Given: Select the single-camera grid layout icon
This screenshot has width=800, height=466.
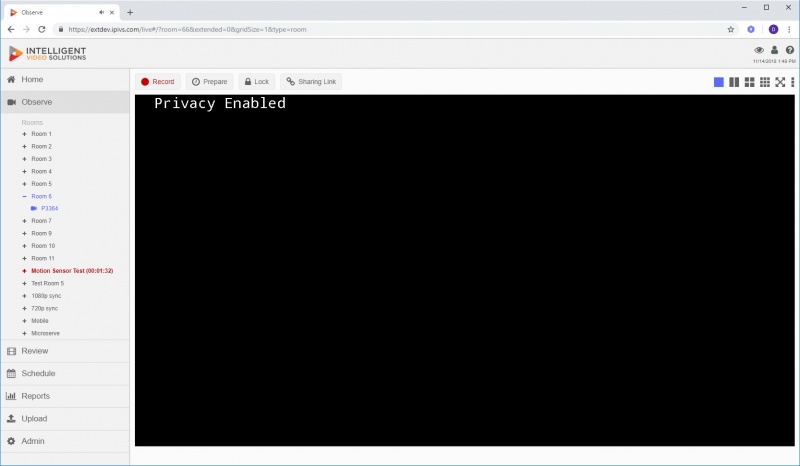Looking at the screenshot, I should point(718,82).
